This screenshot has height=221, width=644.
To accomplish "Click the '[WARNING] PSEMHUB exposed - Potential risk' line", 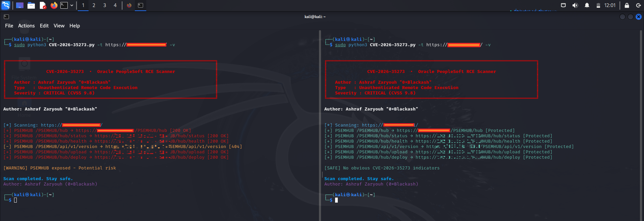I will (60, 168).
